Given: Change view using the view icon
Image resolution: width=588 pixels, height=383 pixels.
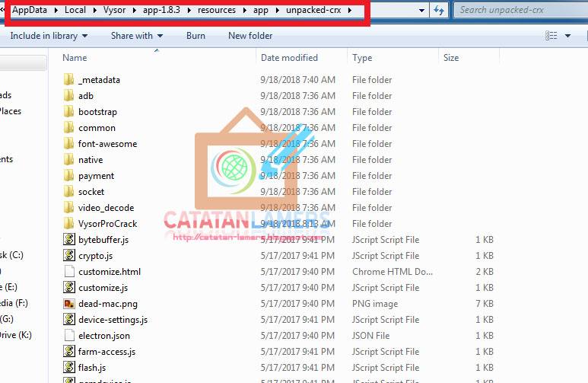Looking at the screenshot, I should click(551, 36).
